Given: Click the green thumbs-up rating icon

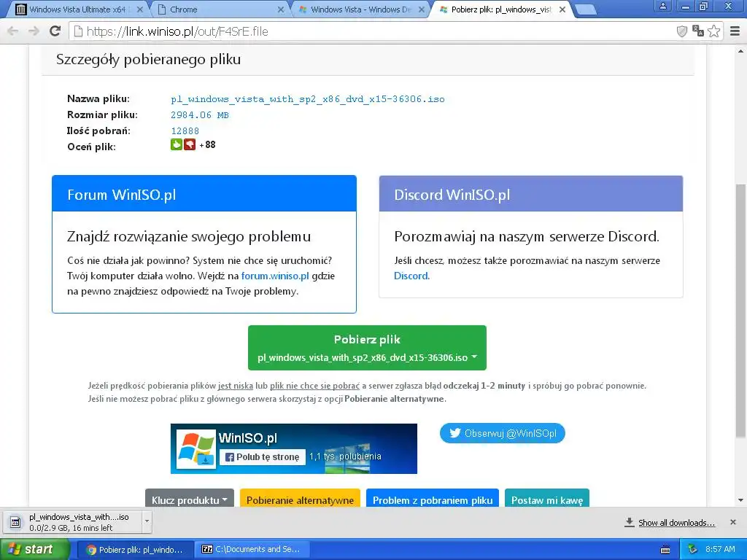Looking at the screenshot, I should pos(177,144).
